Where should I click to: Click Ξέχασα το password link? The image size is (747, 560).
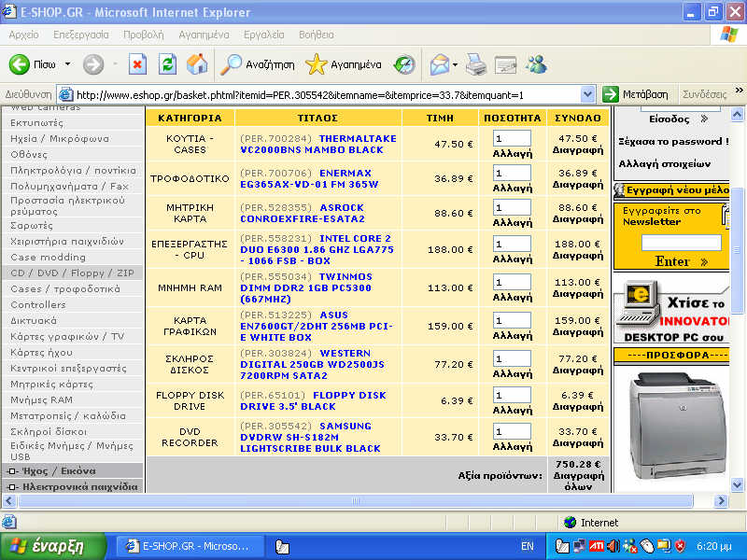click(673, 142)
